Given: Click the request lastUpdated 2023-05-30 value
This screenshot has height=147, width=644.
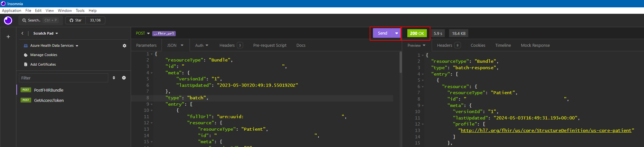Looking at the screenshot, I should click(258, 85).
